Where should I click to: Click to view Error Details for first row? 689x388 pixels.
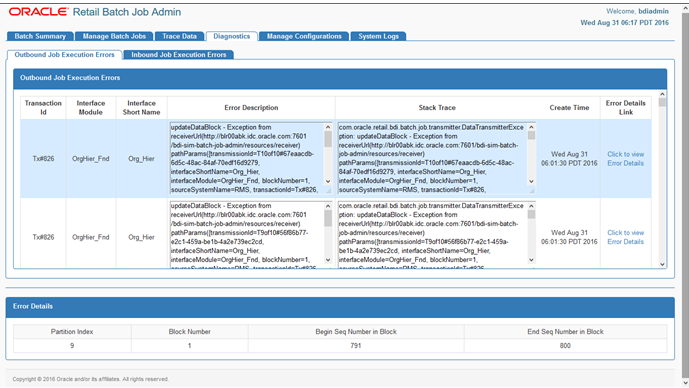(625, 159)
